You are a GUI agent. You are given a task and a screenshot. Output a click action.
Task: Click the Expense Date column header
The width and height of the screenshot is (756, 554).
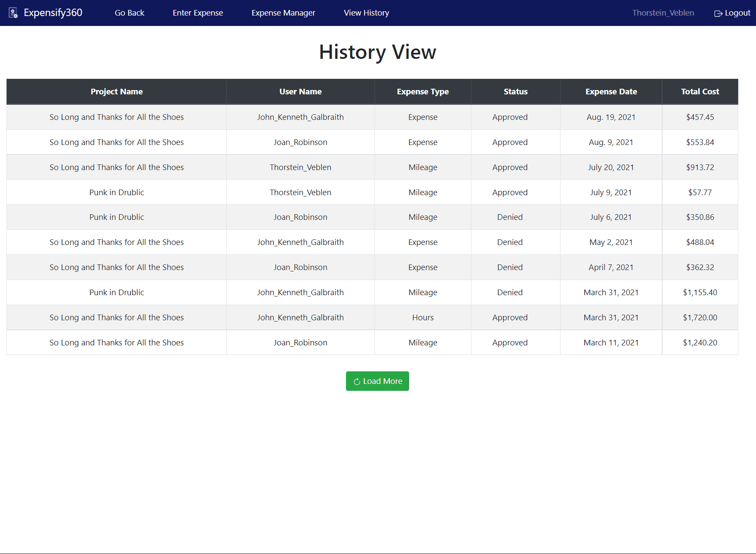(611, 92)
